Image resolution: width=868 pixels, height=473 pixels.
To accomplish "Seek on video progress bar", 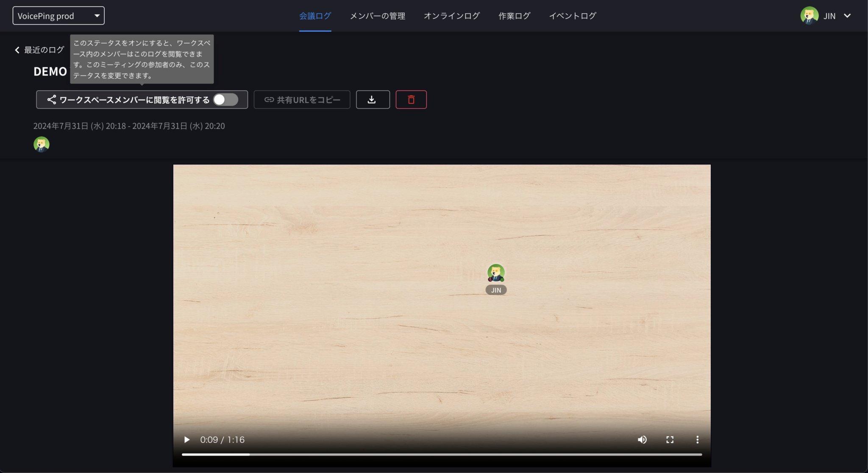I will (x=442, y=454).
